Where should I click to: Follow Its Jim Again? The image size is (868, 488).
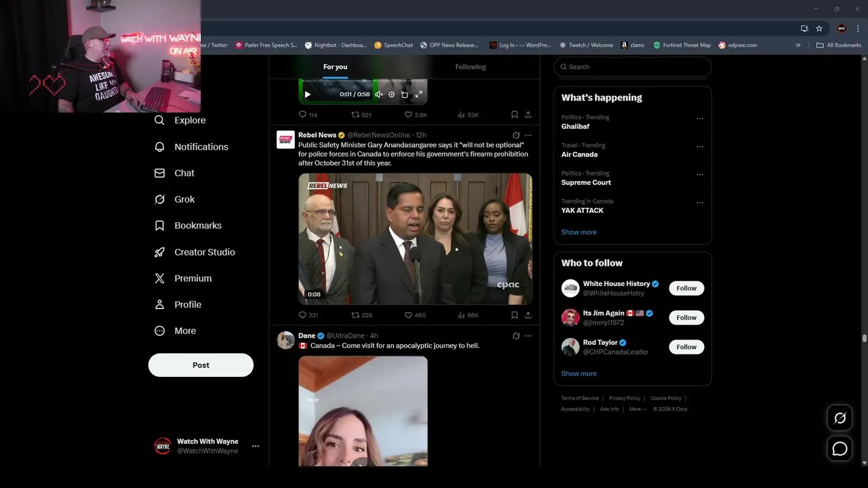click(x=686, y=317)
